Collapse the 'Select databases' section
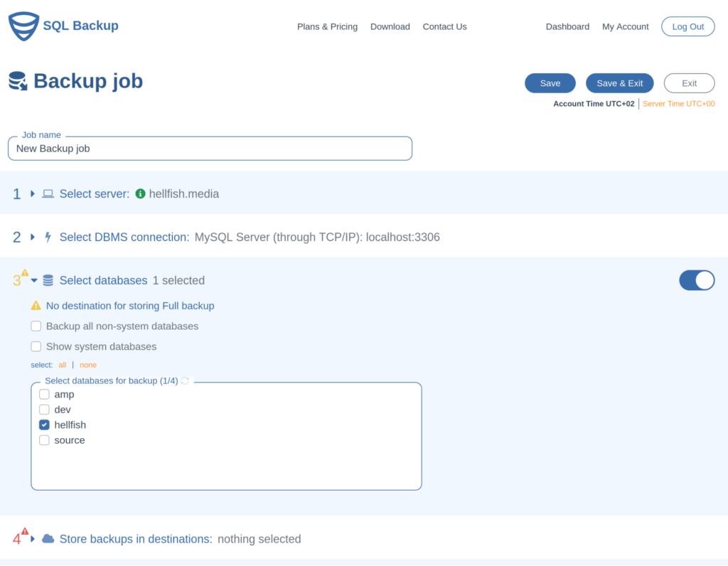The width and height of the screenshot is (728, 566). 34,280
